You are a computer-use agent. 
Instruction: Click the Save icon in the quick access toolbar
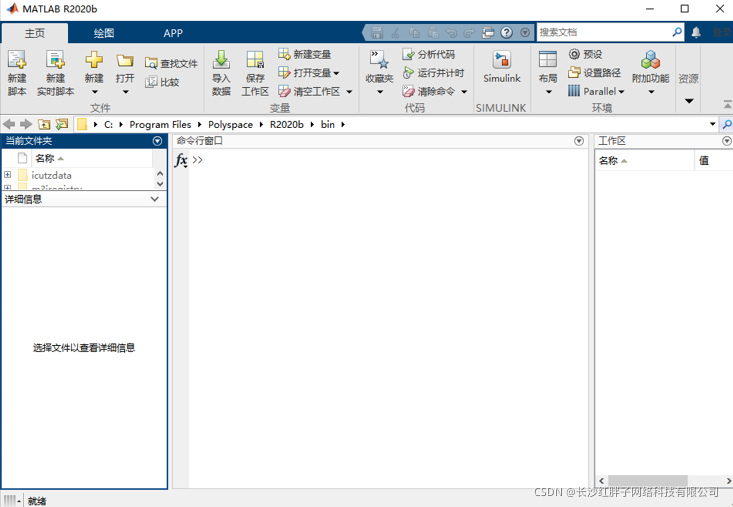pyautogui.click(x=377, y=32)
